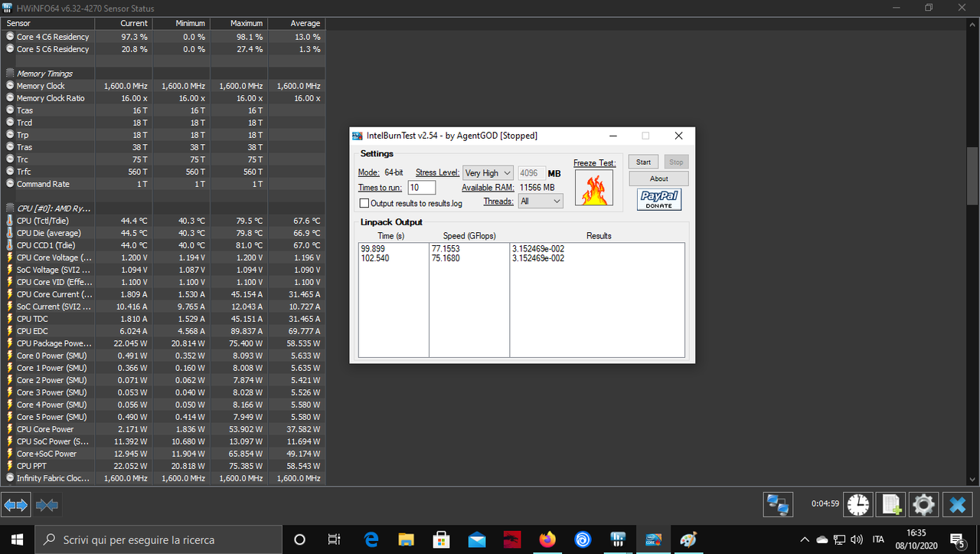Select the Command Rate sensor row
The width and height of the screenshot is (980, 554).
pos(163,184)
